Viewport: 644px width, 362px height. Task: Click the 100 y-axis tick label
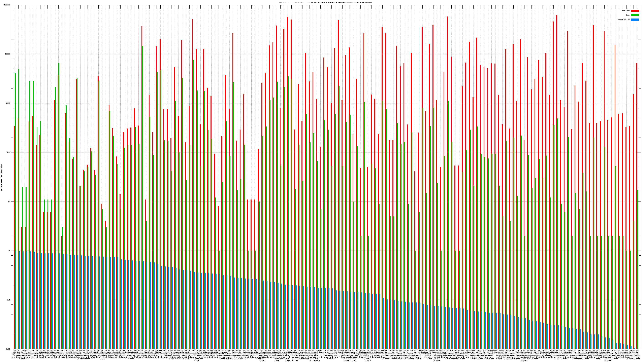click(x=9, y=152)
